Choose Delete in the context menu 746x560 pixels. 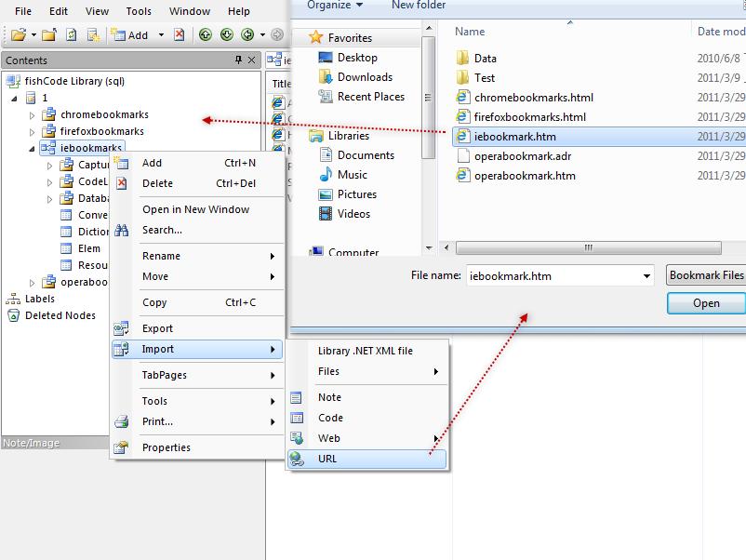pos(197,183)
